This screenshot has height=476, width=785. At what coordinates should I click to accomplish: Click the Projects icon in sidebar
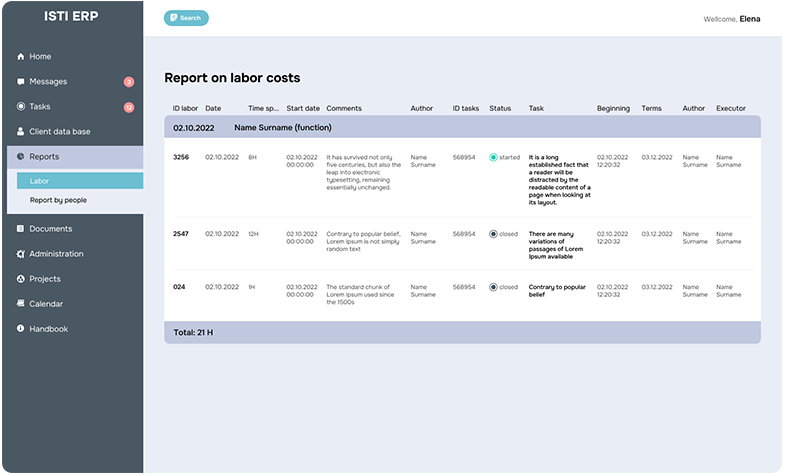[x=21, y=279]
